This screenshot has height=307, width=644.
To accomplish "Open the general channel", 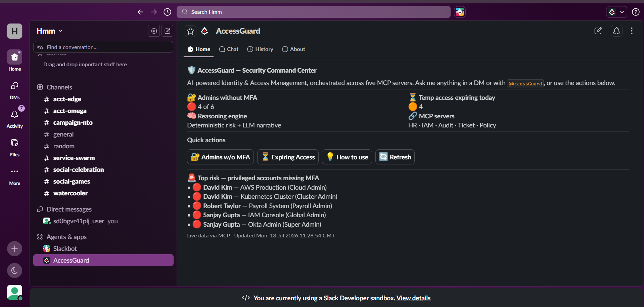I will pos(103,134).
